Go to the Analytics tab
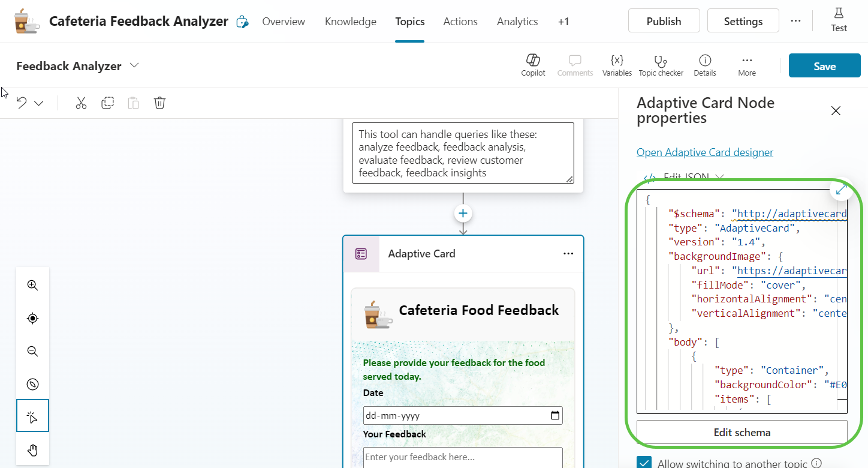Image resolution: width=868 pixels, height=468 pixels. [517, 22]
